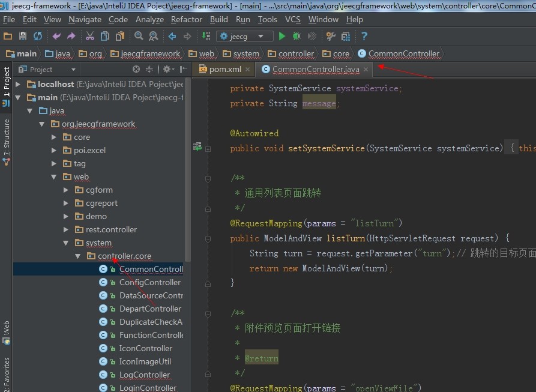The height and width of the screenshot is (392, 536).
Task: Click the Undo arrow icon
Action: click(x=55, y=36)
